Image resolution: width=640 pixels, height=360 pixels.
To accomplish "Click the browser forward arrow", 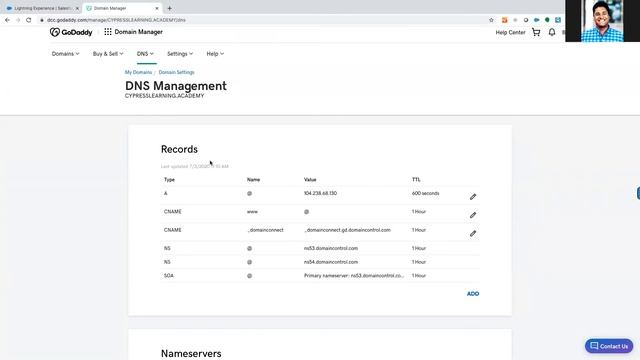I will click(18, 20).
